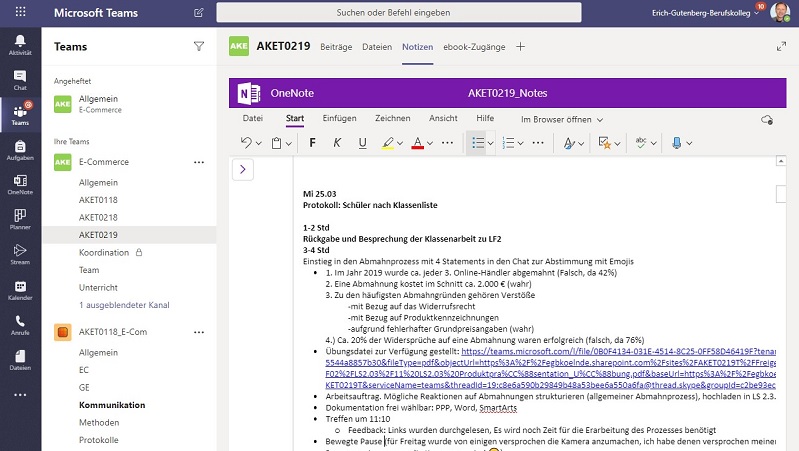Click the Paste clipboard icon
Viewport: 799px width, 451px height.
coord(276,143)
